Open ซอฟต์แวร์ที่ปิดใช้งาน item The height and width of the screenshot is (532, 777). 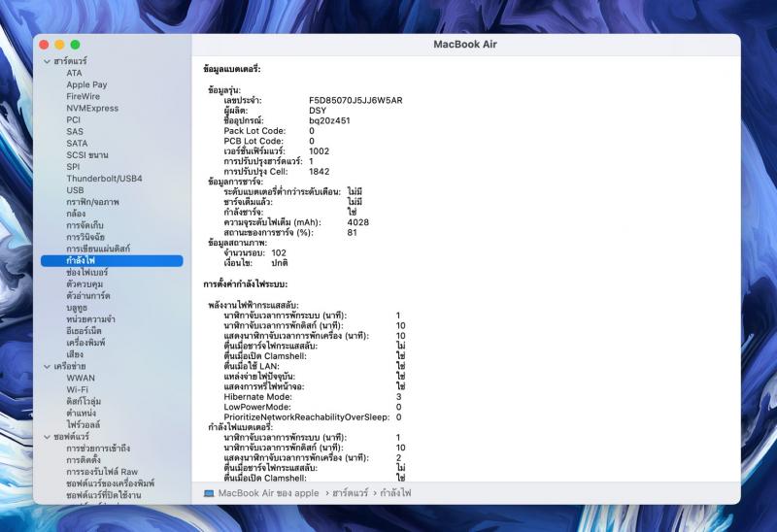pos(104,495)
